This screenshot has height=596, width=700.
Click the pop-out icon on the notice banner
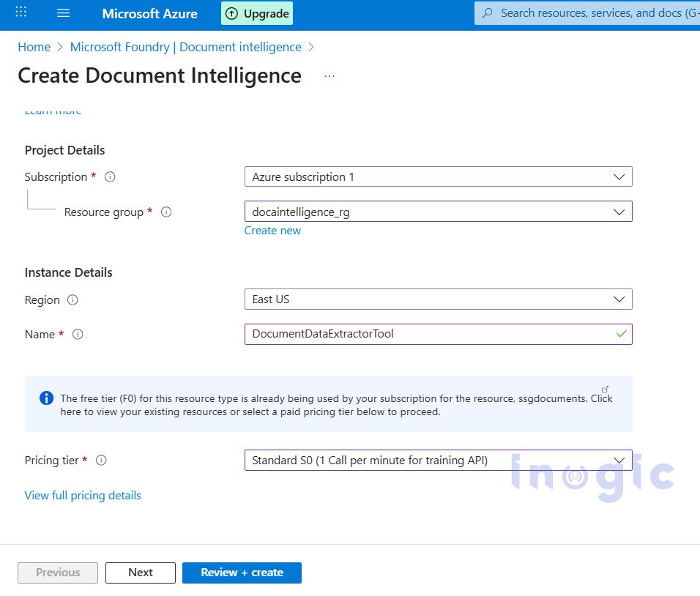[606, 389]
